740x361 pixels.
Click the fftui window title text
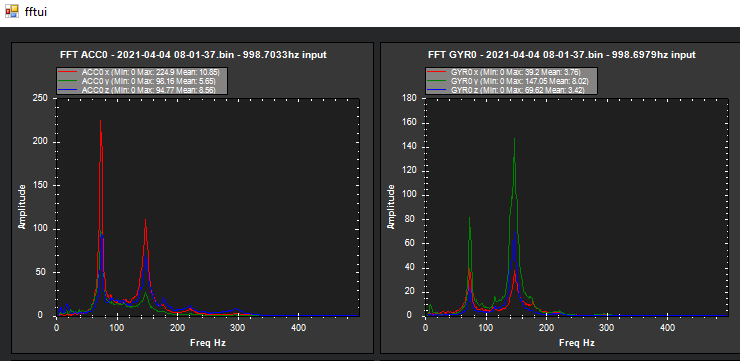pyautogui.click(x=36, y=11)
